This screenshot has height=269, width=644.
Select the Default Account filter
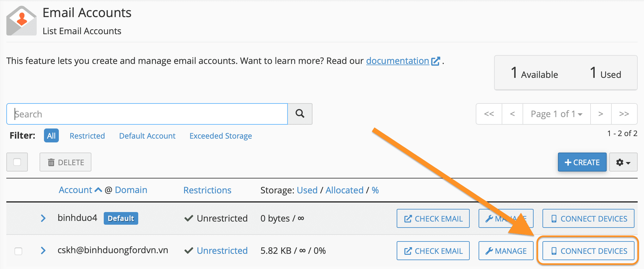pyautogui.click(x=147, y=136)
